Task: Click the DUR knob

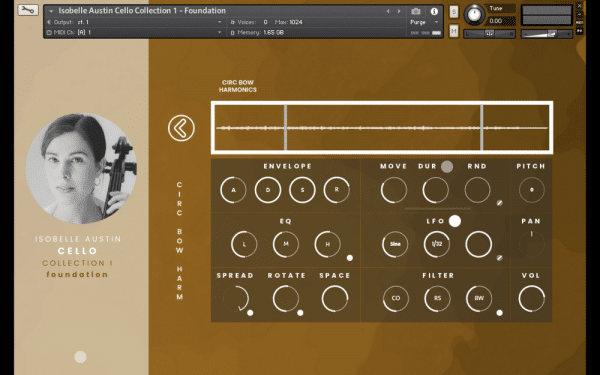Action: [435, 190]
